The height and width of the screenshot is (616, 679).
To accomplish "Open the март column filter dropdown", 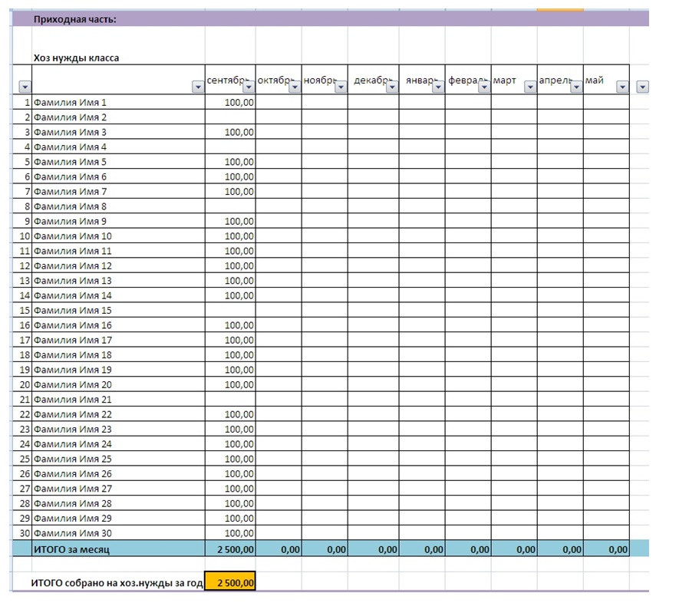I will pyautogui.click(x=530, y=87).
